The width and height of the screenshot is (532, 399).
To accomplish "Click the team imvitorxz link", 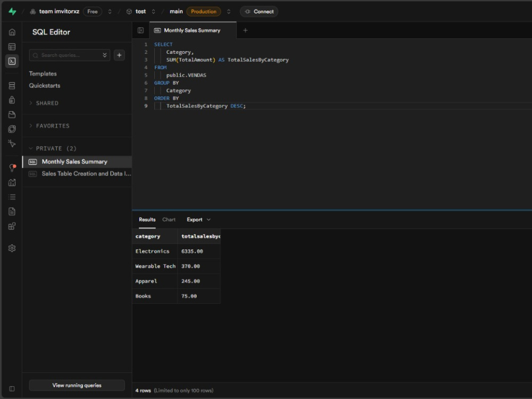I will point(59,11).
